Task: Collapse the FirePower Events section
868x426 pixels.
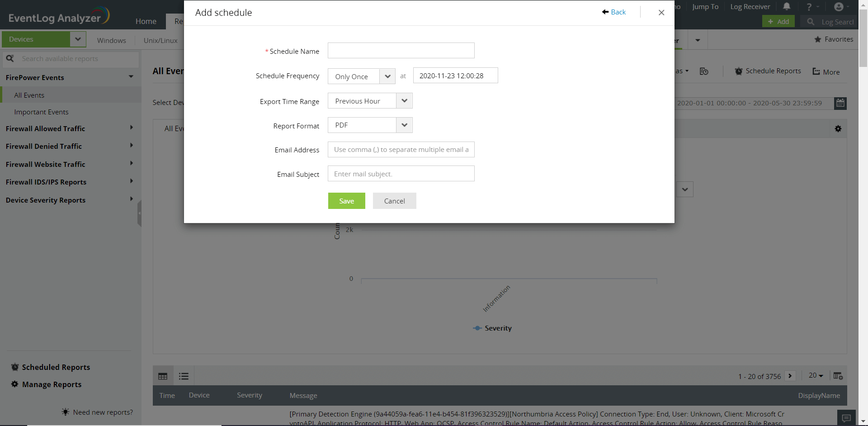Action: click(x=131, y=77)
